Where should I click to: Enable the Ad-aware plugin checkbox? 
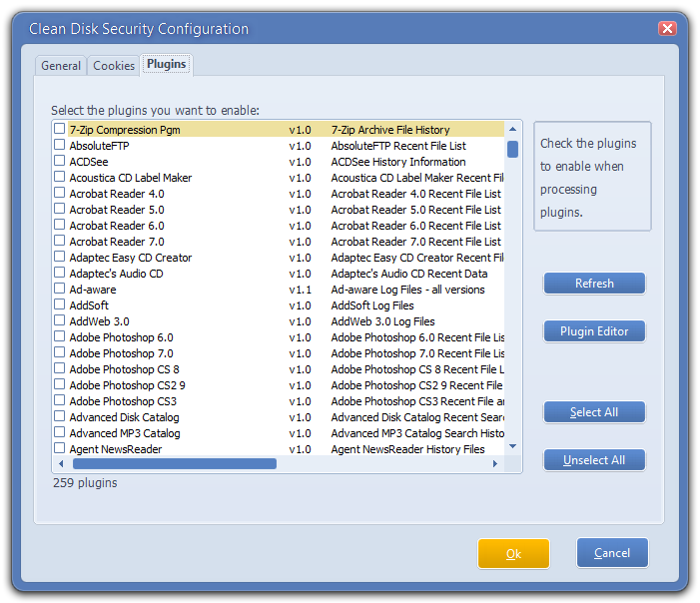[x=59, y=289]
